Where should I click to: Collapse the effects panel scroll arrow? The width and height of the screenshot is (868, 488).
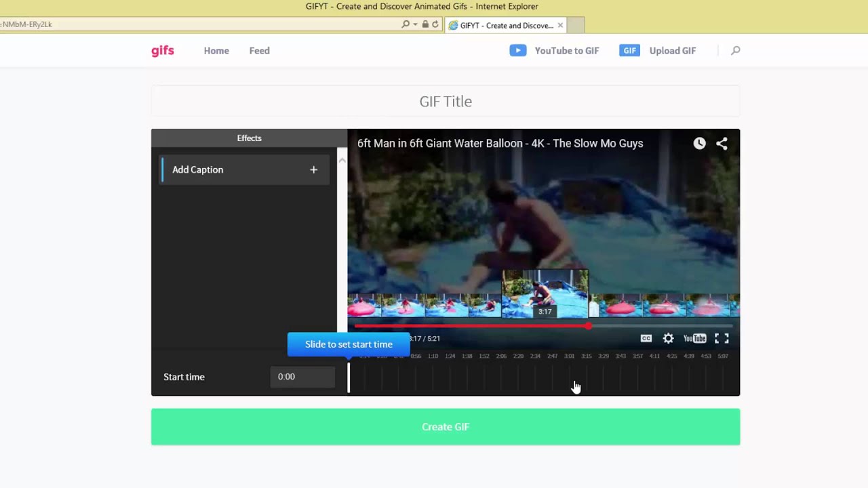pyautogui.click(x=342, y=161)
